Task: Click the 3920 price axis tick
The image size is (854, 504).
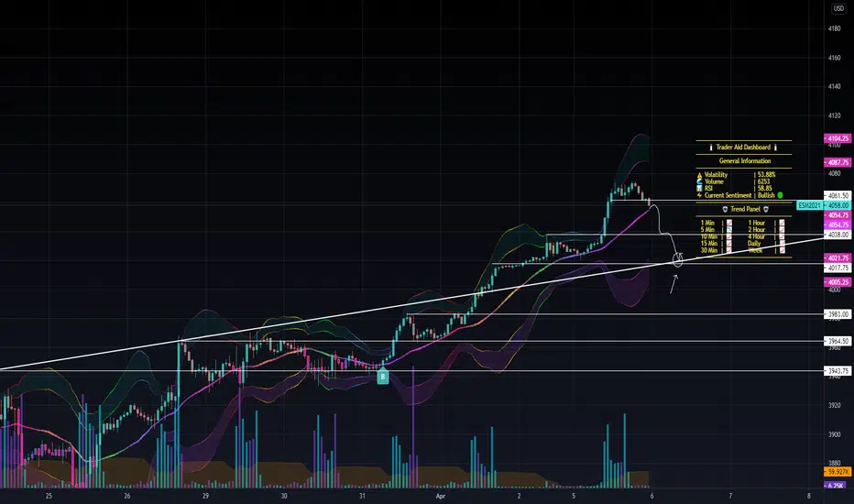Action: click(x=834, y=405)
